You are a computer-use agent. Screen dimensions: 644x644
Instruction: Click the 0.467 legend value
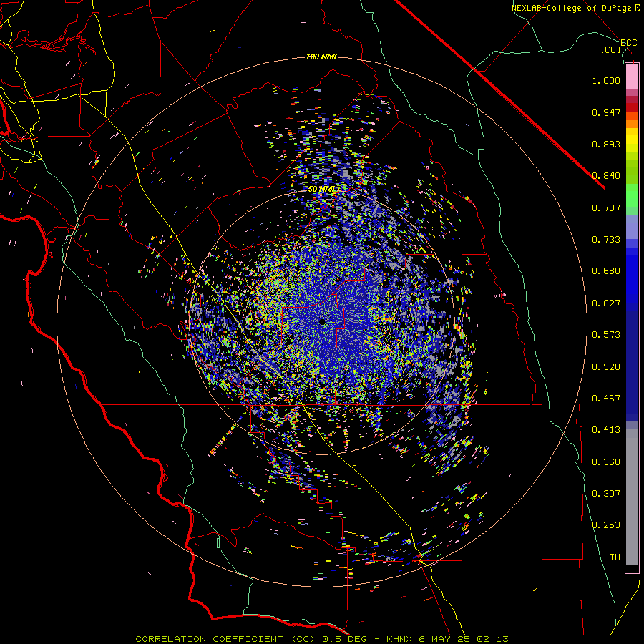(x=606, y=399)
